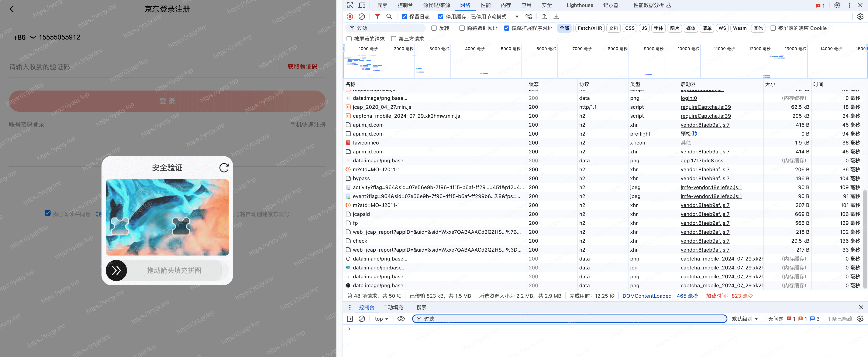Open the 默认级别 log level dropdown

point(745,319)
